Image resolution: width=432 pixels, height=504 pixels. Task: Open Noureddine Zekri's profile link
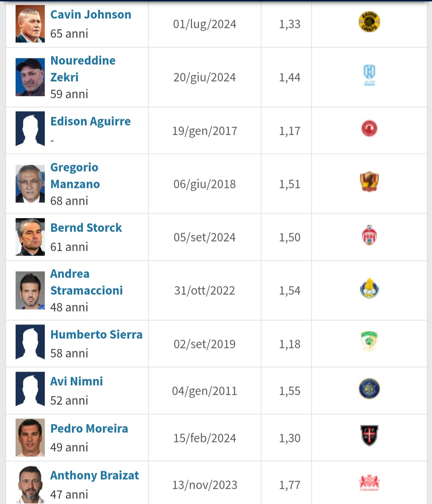pos(83,69)
